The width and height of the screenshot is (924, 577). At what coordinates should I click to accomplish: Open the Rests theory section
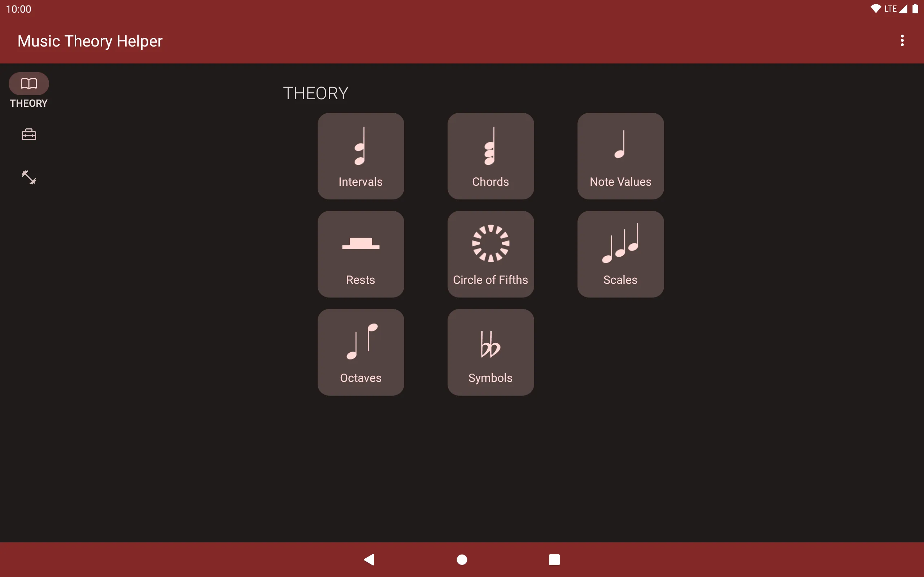(360, 254)
